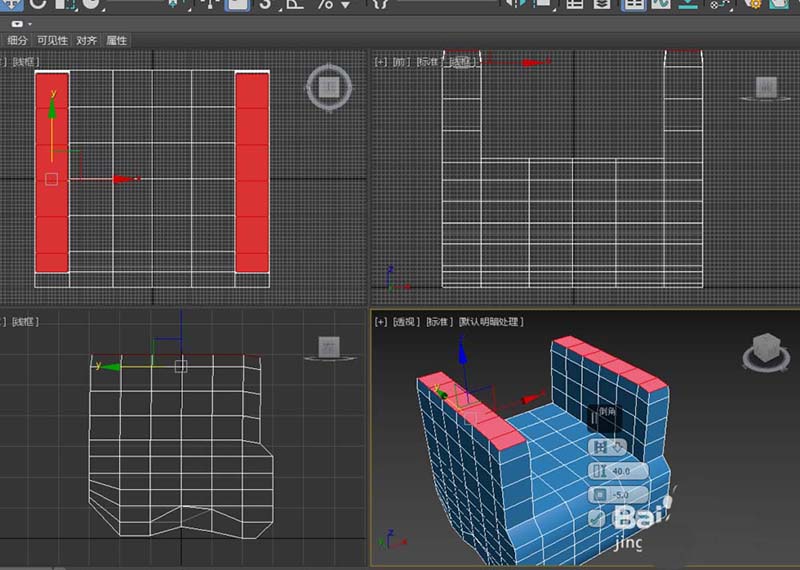800x570 pixels.
Task: Open the 可见性 ribbon tab
Action: coord(52,40)
